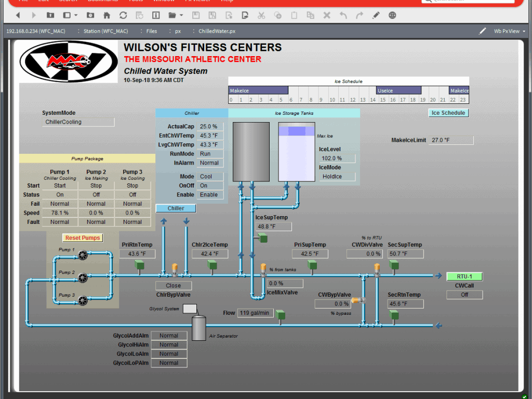Click the IceLevel 102.0 % value
Screen dimensions: 532x399
tap(337, 158)
